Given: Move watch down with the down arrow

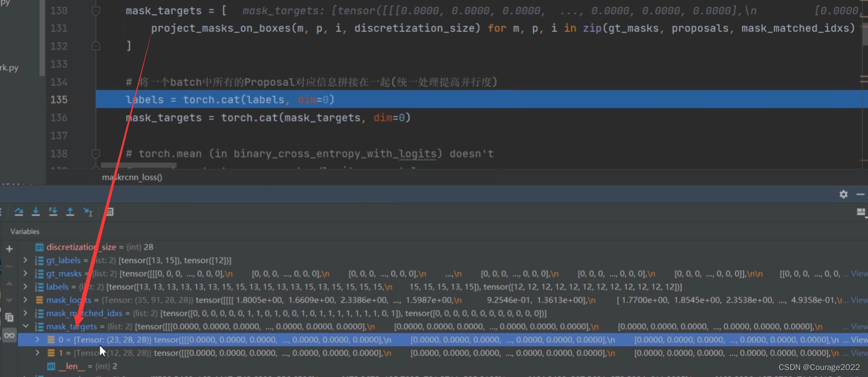Looking at the screenshot, I should point(9,300).
